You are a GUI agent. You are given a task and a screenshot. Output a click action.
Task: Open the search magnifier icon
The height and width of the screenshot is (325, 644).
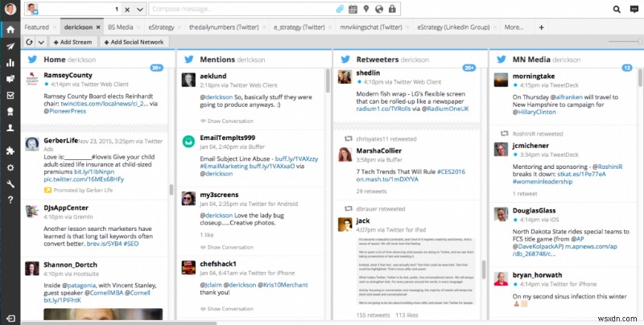[x=617, y=9]
